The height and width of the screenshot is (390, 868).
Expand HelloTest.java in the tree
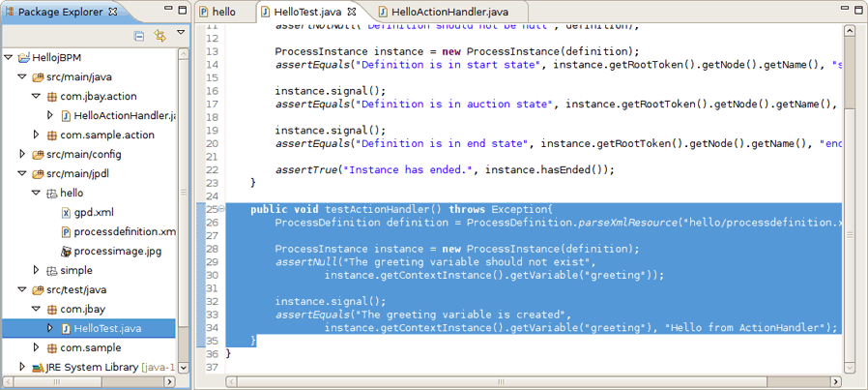pyautogui.click(x=50, y=328)
